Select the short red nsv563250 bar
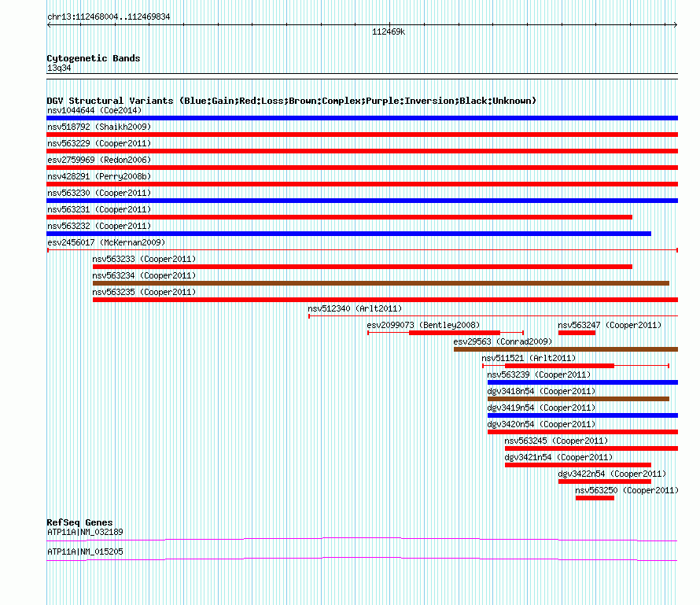 (x=595, y=498)
